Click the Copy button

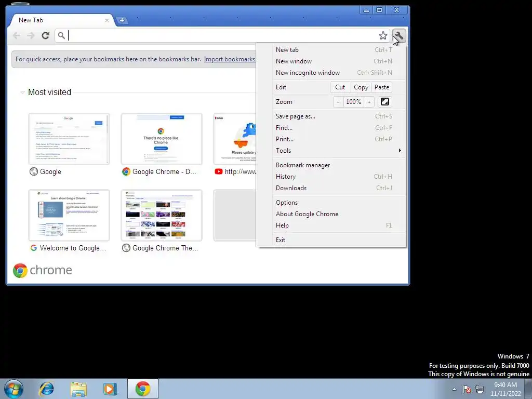coord(361,87)
